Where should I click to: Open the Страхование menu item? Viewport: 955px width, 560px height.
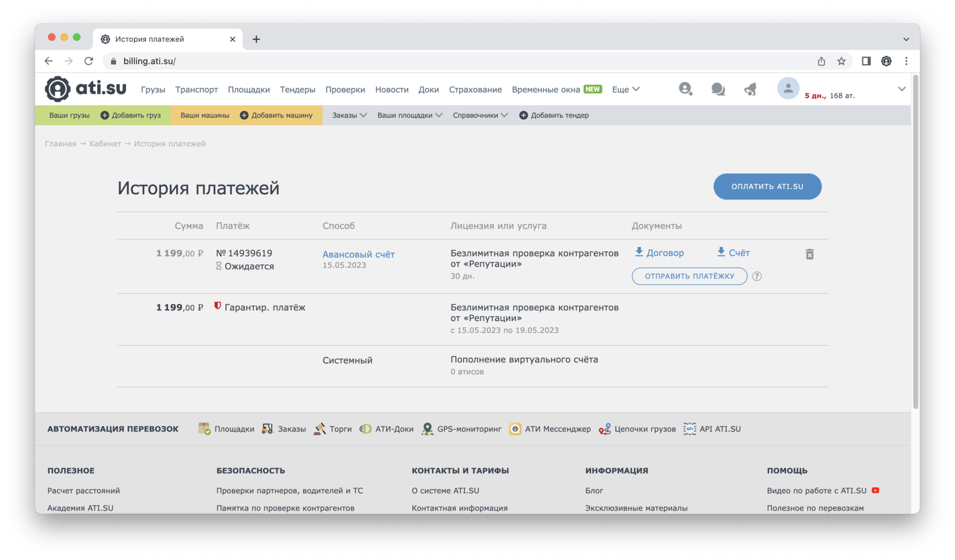pyautogui.click(x=475, y=89)
